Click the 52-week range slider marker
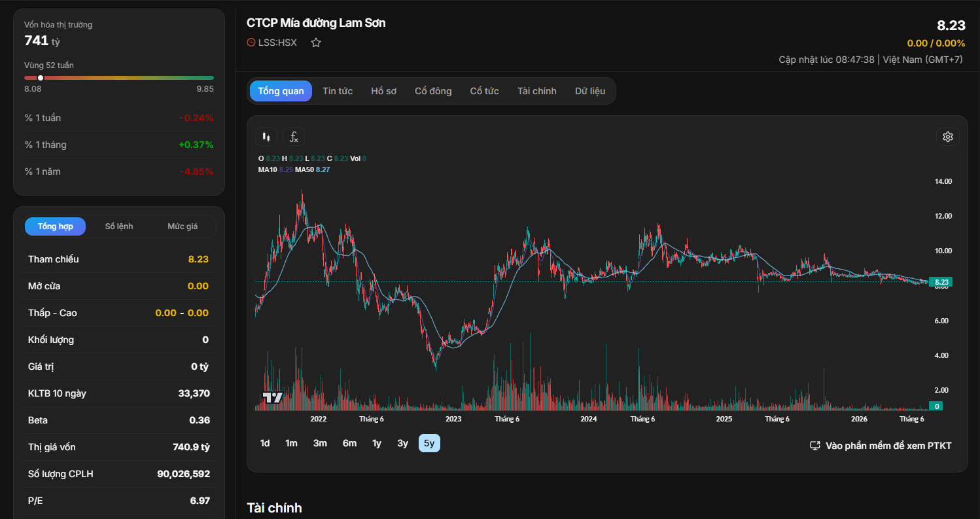Viewport: 980px width, 519px height. tap(41, 78)
